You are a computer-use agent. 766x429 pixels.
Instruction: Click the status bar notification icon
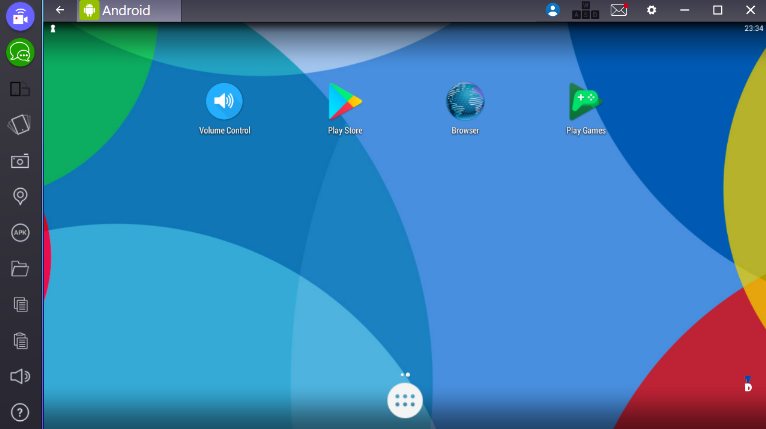53,29
